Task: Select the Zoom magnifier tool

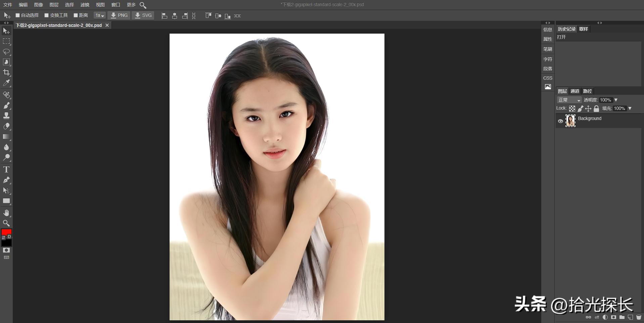Action: [x=6, y=223]
